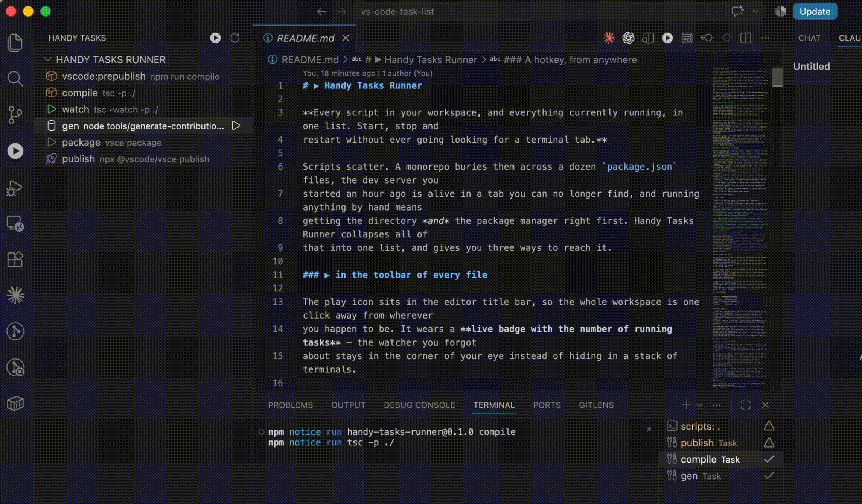Image resolution: width=862 pixels, height=504 pixels.
Task: Click README.md in the breadcrumb
Action: point(310,60)
